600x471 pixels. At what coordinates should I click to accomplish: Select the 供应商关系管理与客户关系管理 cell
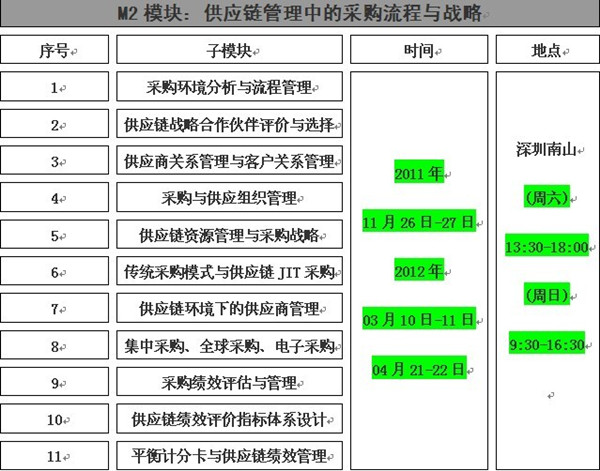point(230,161)
